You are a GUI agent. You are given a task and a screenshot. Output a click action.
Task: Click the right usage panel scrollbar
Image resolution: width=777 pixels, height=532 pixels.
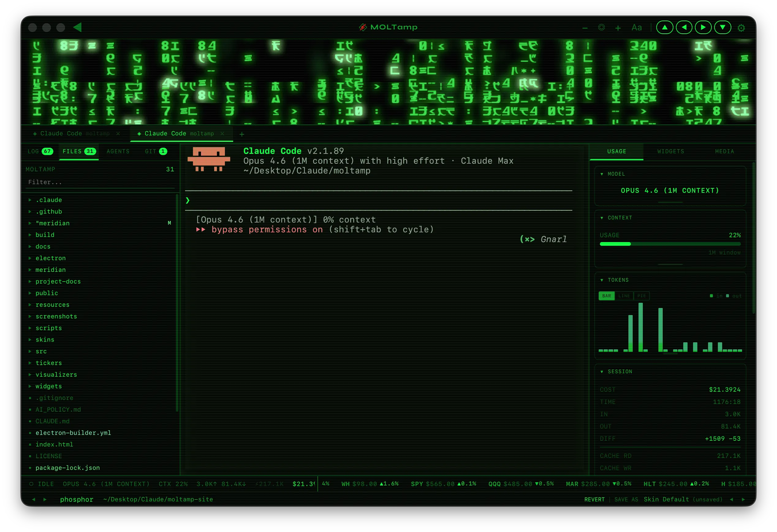coord(753,237)
